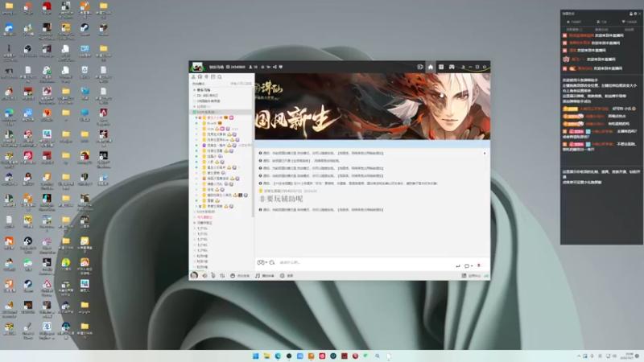Toggle the microphone icon in bottom bar
This screenshot has width=644, height=362.
tap(213, 276)
